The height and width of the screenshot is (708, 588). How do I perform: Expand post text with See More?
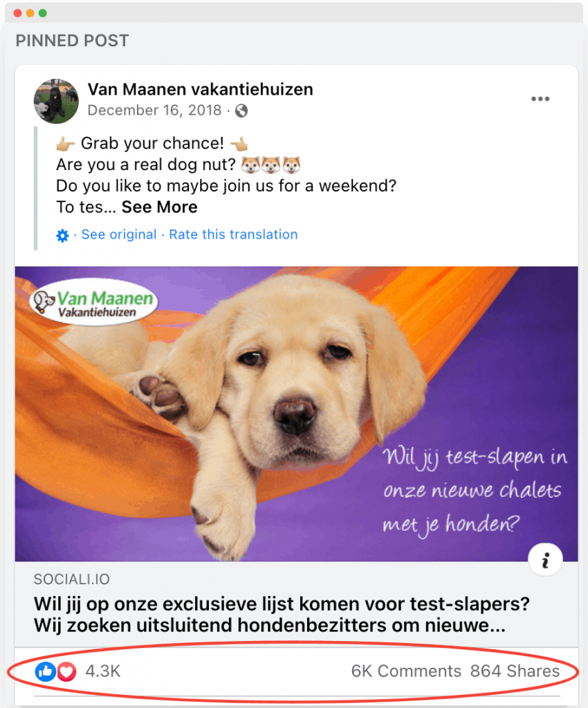click(159, 207)
